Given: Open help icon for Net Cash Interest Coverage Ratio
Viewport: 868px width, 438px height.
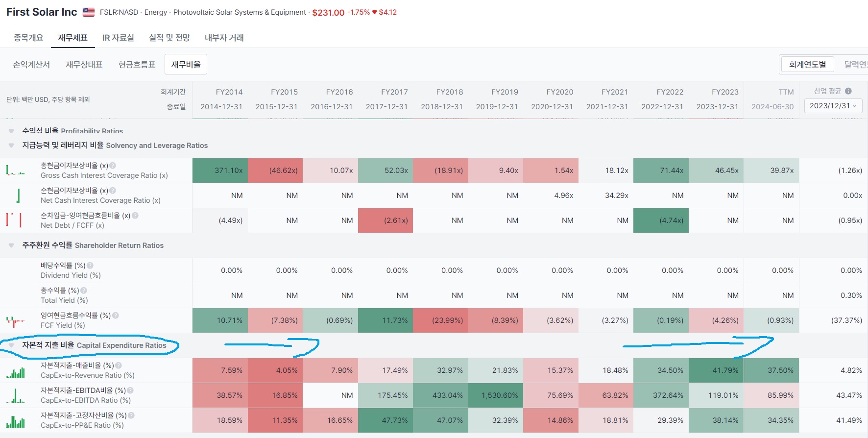Looking at the screenshot, I should coord(113,191).
